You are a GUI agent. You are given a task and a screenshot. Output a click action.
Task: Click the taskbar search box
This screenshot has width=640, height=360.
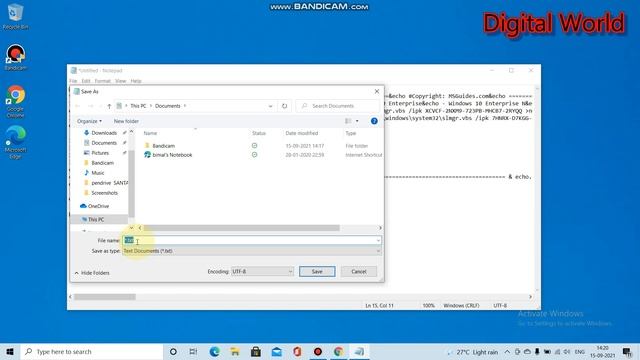pyautogui.click(x=92, y=351)
